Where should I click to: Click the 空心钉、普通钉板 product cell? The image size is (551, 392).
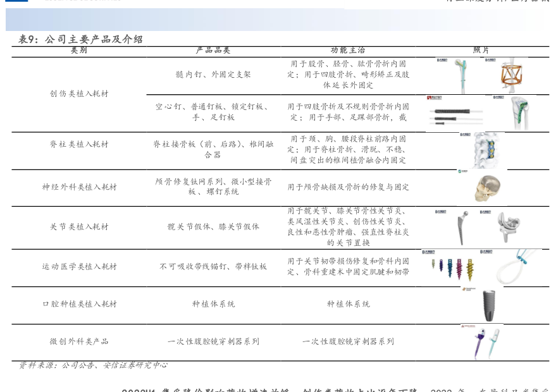[213, 112]
